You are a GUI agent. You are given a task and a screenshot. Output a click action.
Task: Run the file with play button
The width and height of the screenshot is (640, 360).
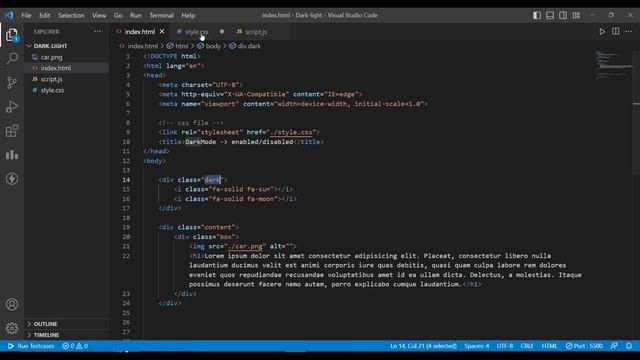coord(602,31)
